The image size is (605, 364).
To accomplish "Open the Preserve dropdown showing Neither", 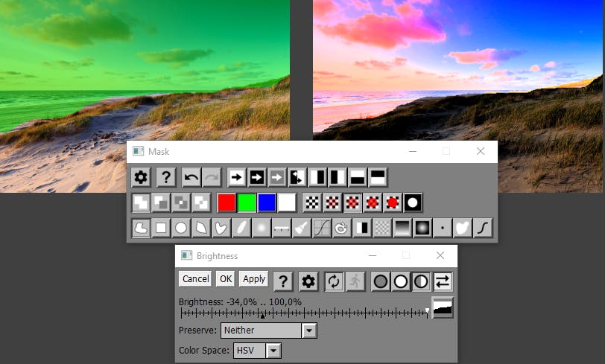I will 269,331.
